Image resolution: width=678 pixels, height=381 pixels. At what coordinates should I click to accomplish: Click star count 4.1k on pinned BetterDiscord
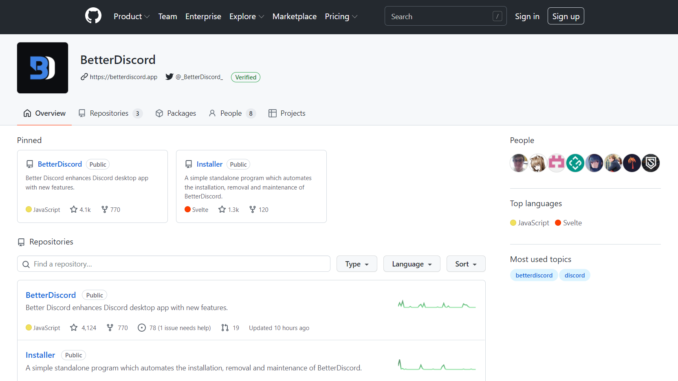click(x=80, y=210)
